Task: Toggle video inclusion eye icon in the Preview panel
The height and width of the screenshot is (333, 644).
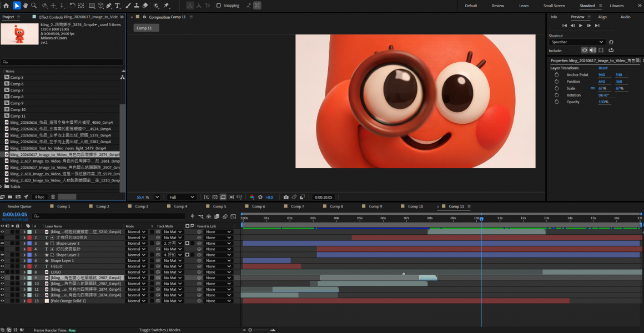Action: [x=585, y=50]
